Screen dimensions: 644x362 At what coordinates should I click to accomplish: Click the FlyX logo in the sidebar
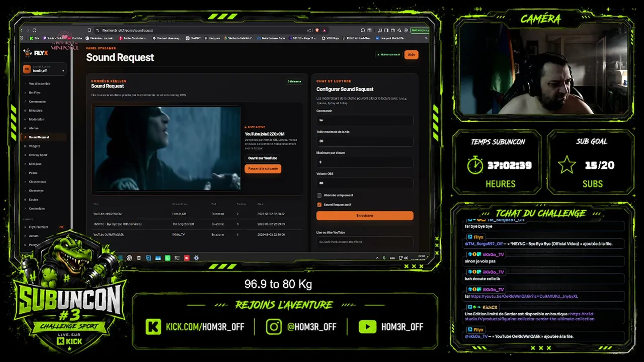36,53
